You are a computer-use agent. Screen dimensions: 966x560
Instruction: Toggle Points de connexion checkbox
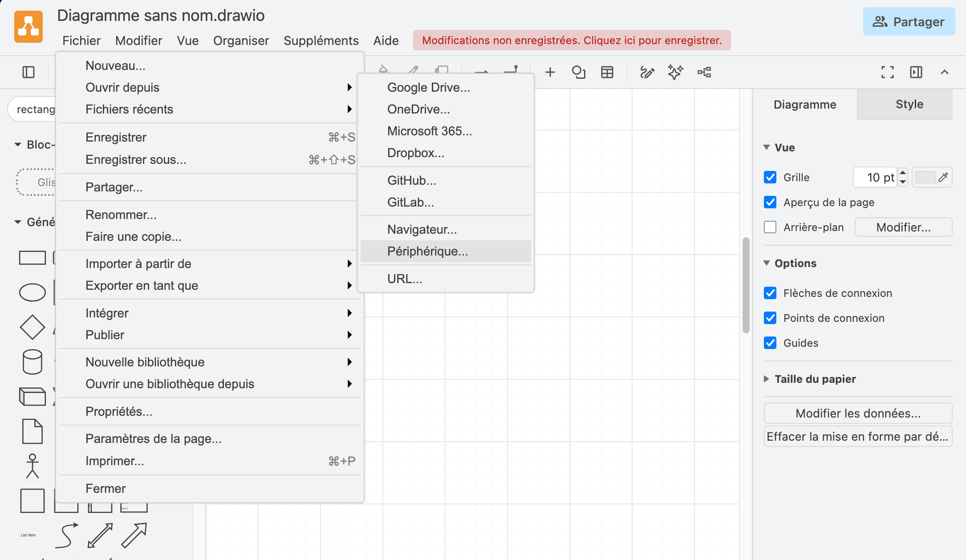(x=770, y=318)
